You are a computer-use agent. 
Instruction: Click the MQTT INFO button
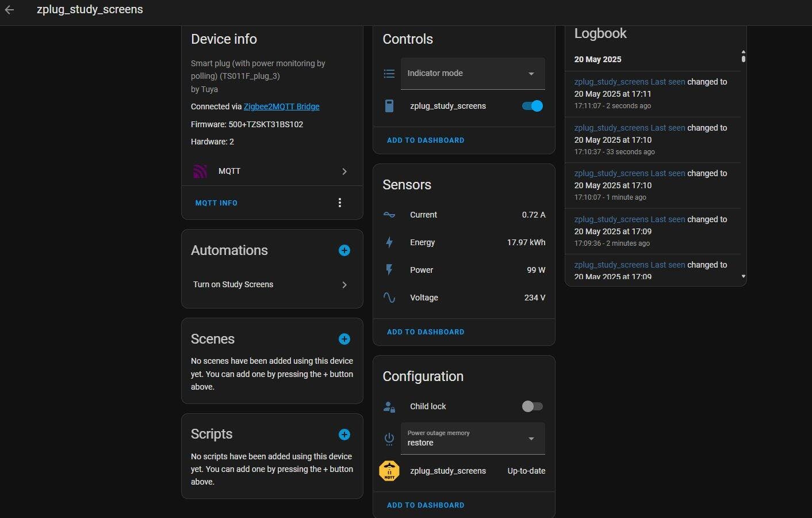[x=216, y=203]
